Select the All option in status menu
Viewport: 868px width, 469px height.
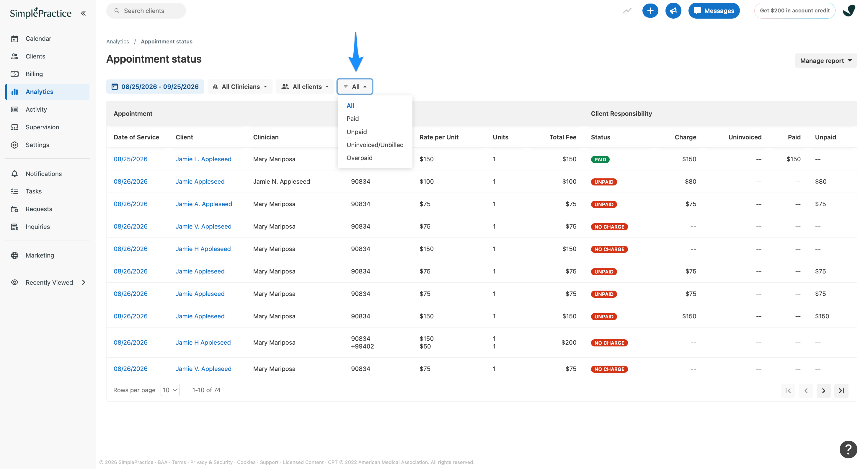click(x=350, y=105)
